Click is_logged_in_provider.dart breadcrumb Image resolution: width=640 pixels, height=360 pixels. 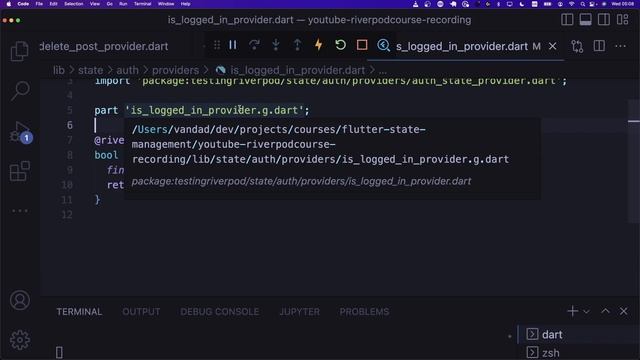[298, 70]
